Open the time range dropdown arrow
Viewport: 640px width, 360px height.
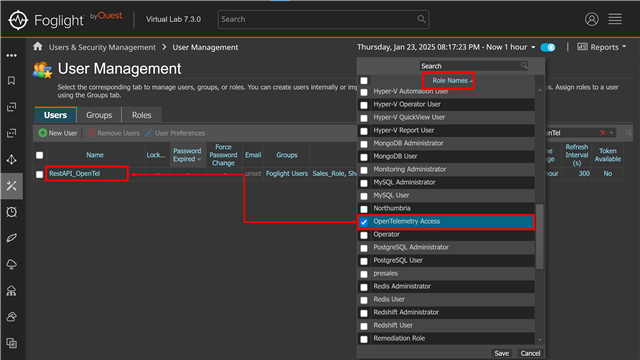pos(533,47)
